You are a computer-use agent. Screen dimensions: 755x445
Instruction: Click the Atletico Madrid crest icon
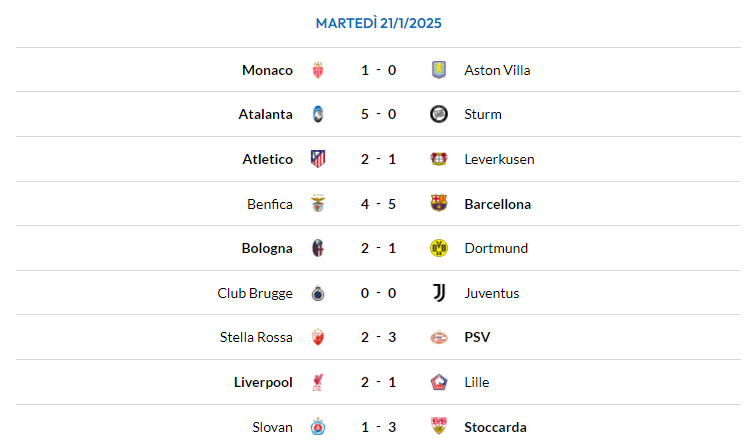tap(318, 159)
